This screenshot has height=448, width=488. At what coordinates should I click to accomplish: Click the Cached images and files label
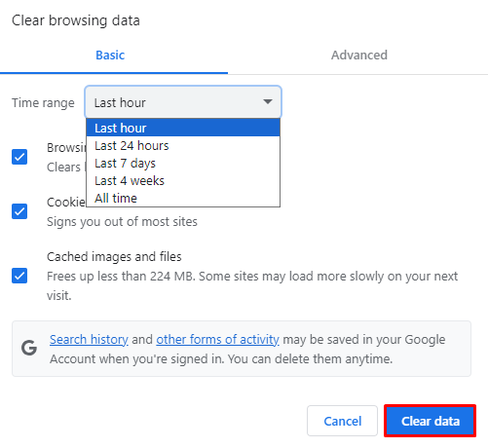click(x=114, y=257)
